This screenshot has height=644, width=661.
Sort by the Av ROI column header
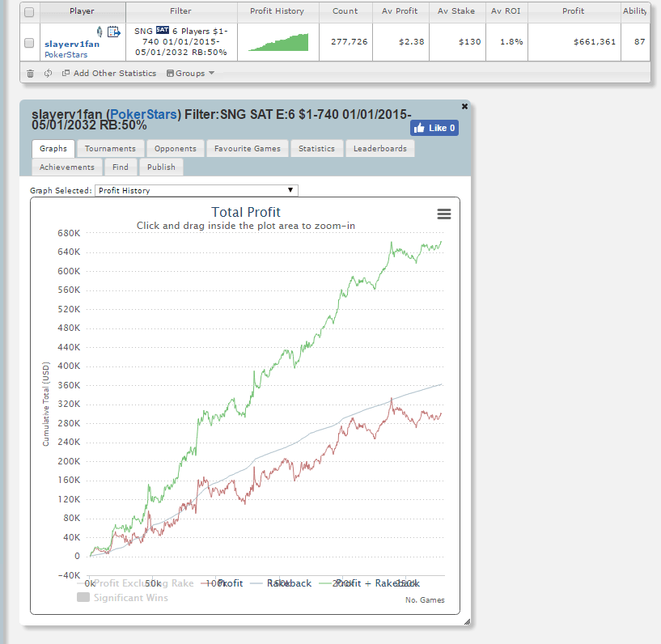click(506, 11)
